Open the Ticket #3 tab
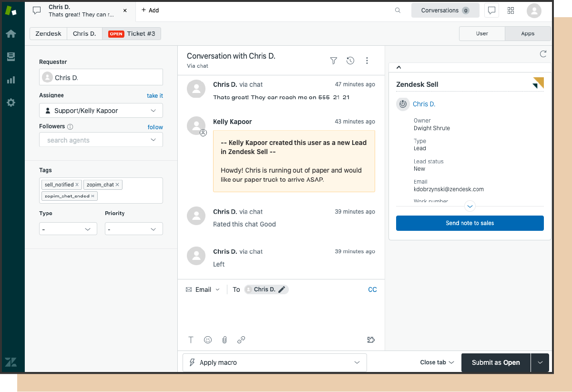 point(132,33)
